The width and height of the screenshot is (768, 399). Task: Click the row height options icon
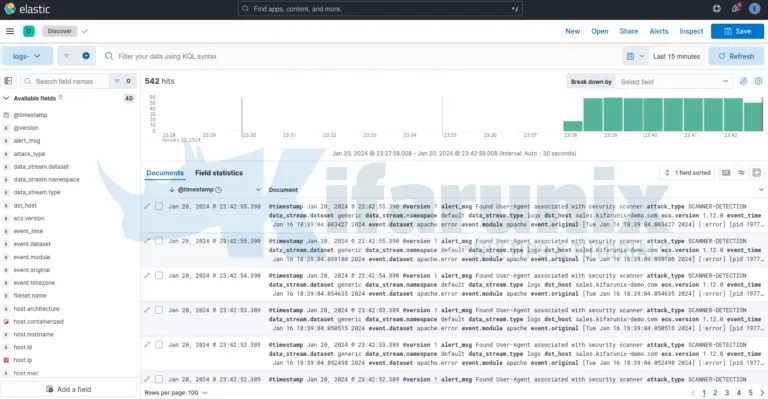(x=742, y=172)
